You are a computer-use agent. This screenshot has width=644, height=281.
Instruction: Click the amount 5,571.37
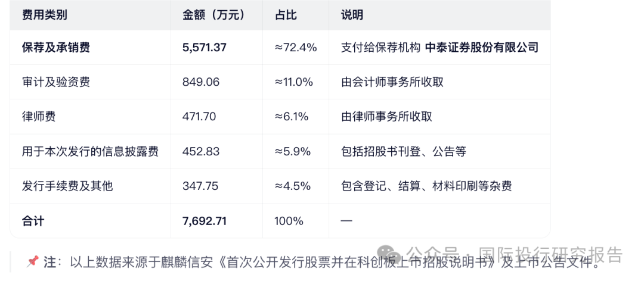click(x=205, y=48)
